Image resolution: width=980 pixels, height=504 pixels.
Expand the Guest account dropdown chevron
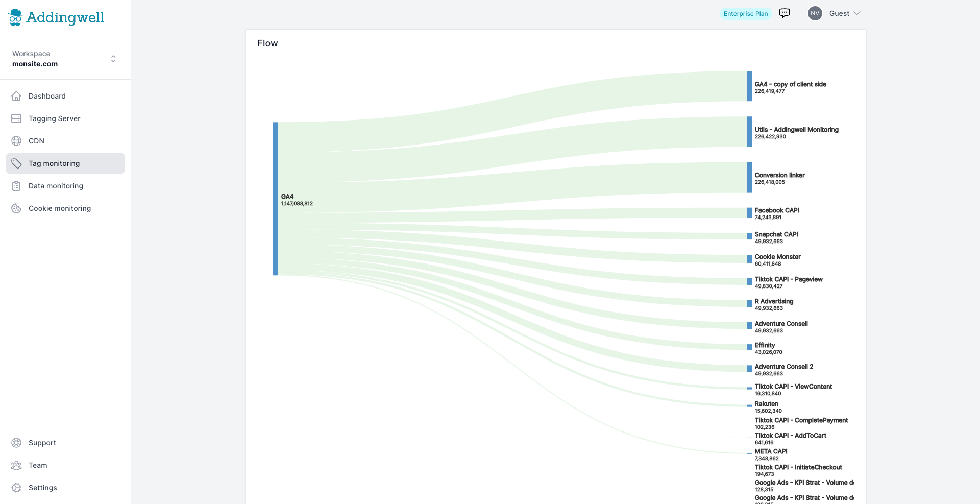click(x=857, y=13)
